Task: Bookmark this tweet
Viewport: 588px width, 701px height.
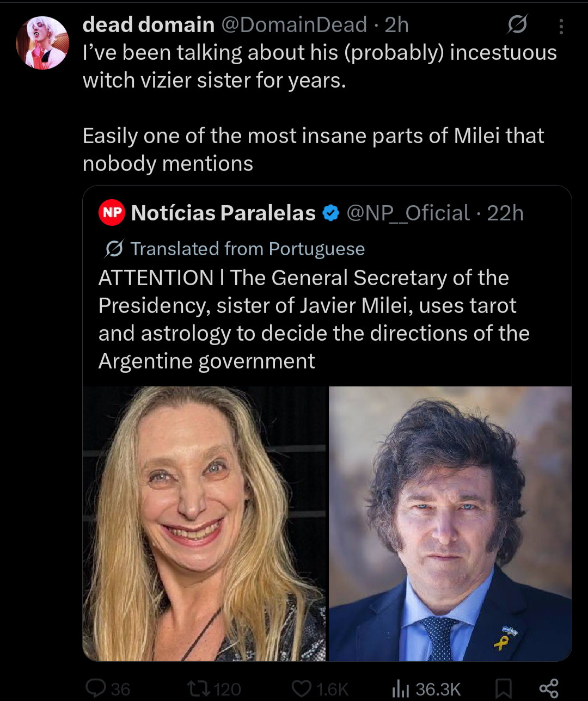Action: [504, 688]
